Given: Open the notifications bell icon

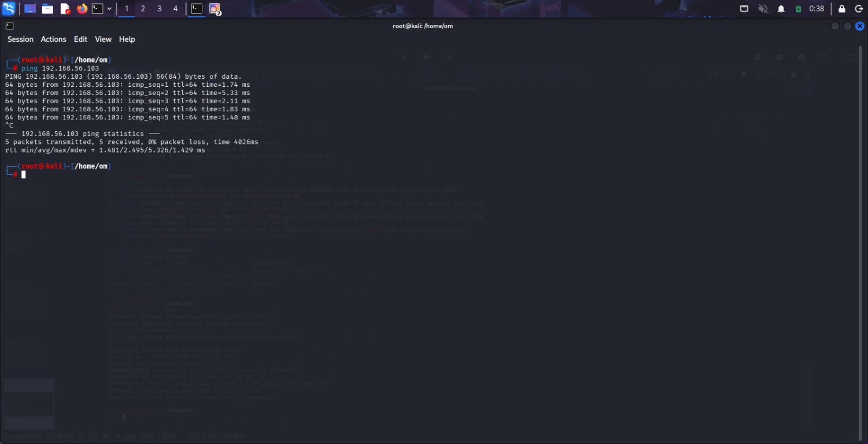Looking at the screenshot, I should [x=781, y=9].
